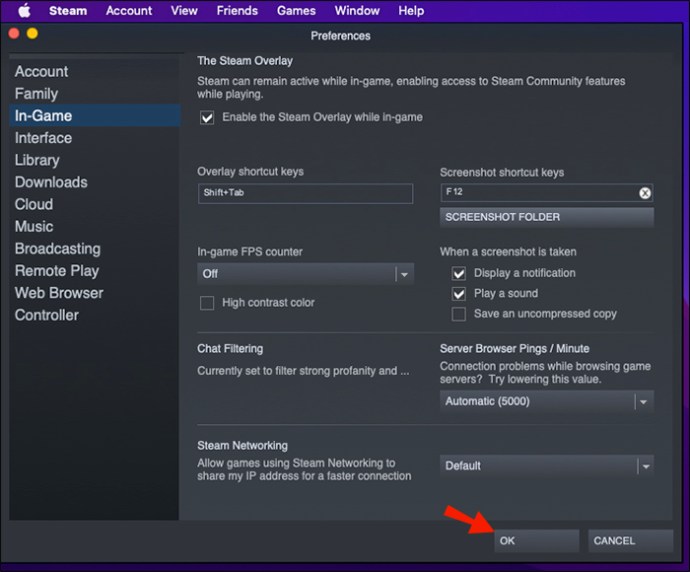Confirm preferences with OK
This screenshot has width=690, height=572.
pyautogui.click(x=536, y=541)
